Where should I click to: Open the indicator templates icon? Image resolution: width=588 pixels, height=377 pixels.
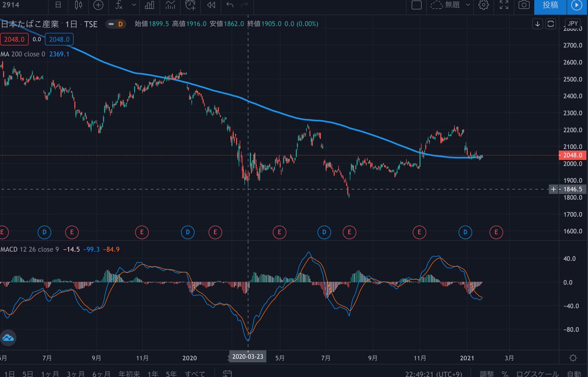pyautogui.click(x=170, y=5)
